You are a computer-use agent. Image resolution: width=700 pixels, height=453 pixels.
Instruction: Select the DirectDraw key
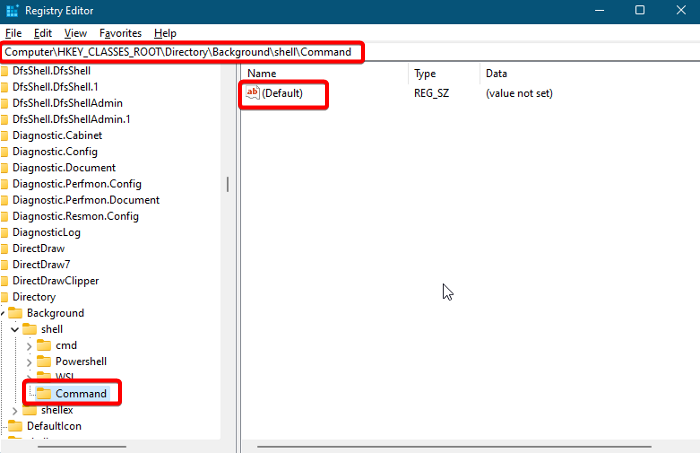38,249
